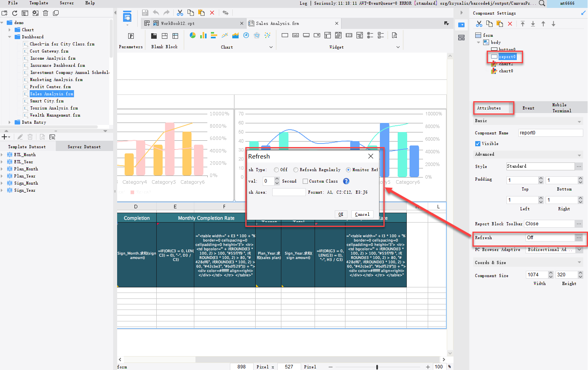This screenshot has width=588, height=370.
Task: Enable the Custom Class checkbox
Action: click(305, 181)
